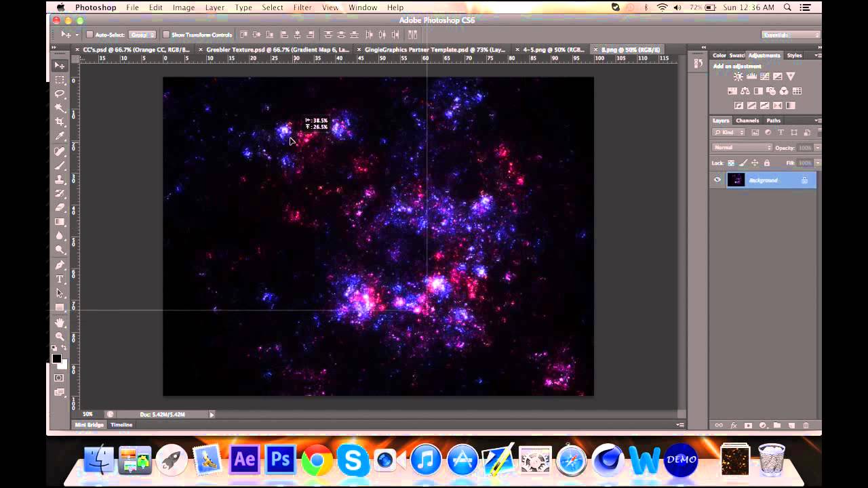Open the layer blend mode Normal dropdown
868x488 pixels.
pos(743,148)
